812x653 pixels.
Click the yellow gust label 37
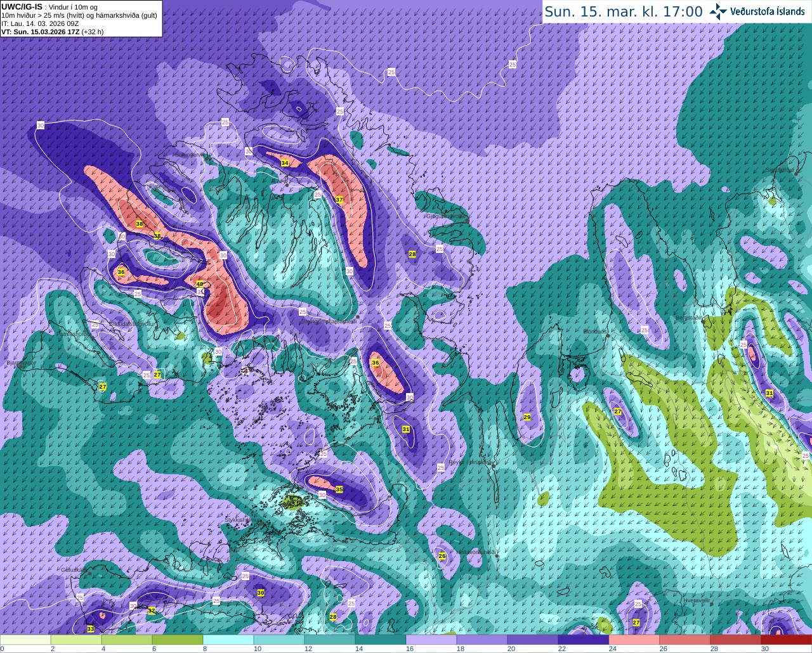point(339,200)
